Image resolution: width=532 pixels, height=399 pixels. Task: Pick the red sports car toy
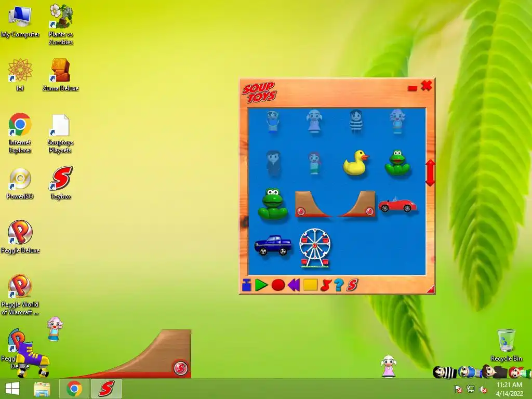[397, 205]
